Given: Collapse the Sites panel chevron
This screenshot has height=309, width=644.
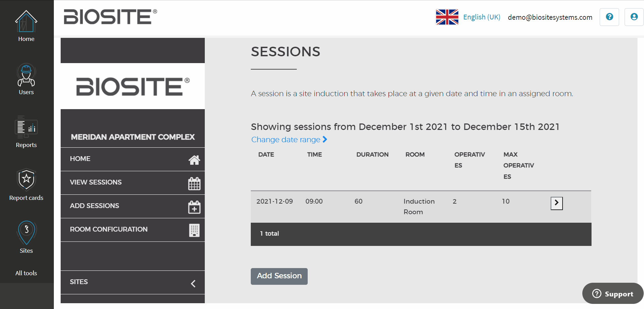Looking at the screenshot, I should tap(193, 283).
